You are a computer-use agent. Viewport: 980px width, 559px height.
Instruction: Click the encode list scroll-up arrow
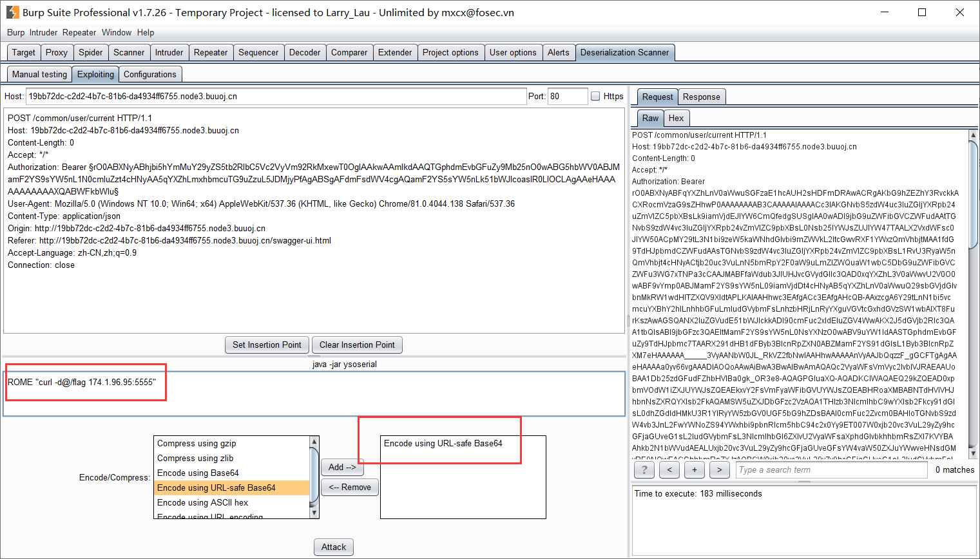(x=314, y=442)
